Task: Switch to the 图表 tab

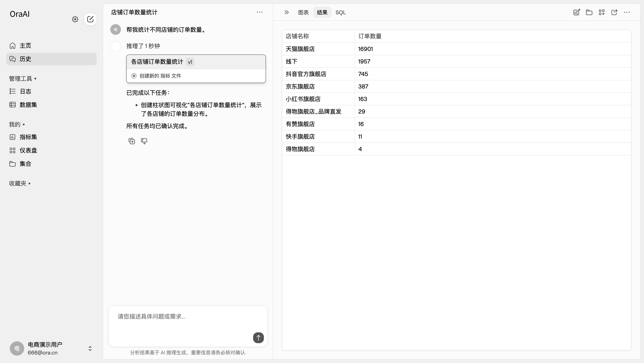Action: click(x=303, y=12)
